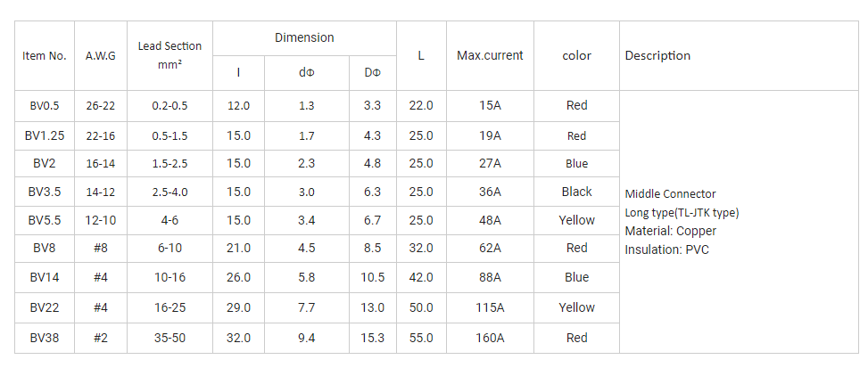Select the BV1.25 item cell
The width and height of the screenshot is (868, 368).
tap(45, 135)
